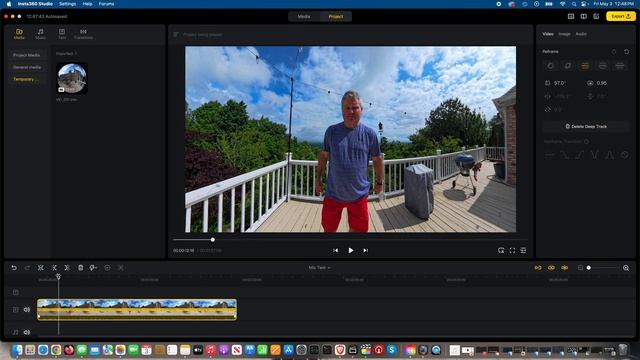
Task: Select the first Reframe view mode icon
Action: (551, 66)
